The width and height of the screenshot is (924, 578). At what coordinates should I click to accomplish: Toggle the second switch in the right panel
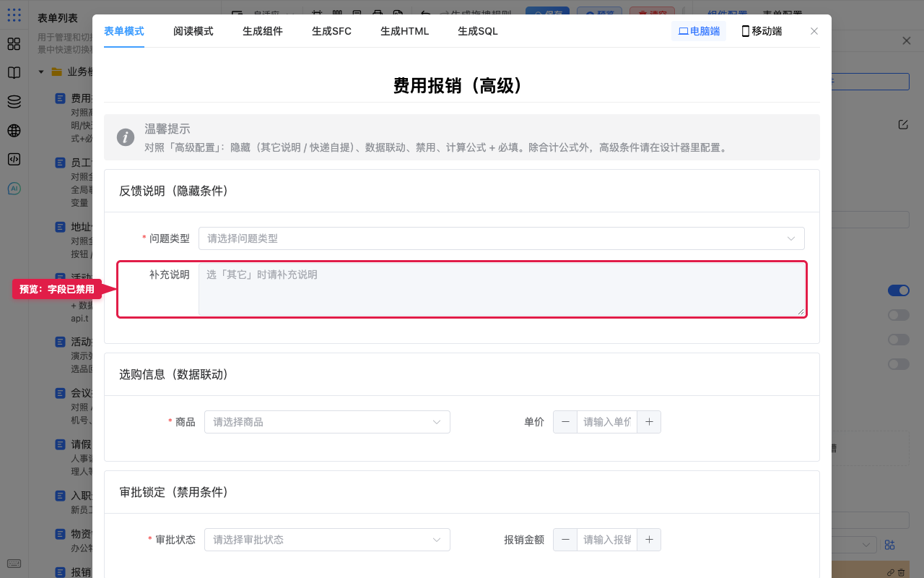point(899,315)
